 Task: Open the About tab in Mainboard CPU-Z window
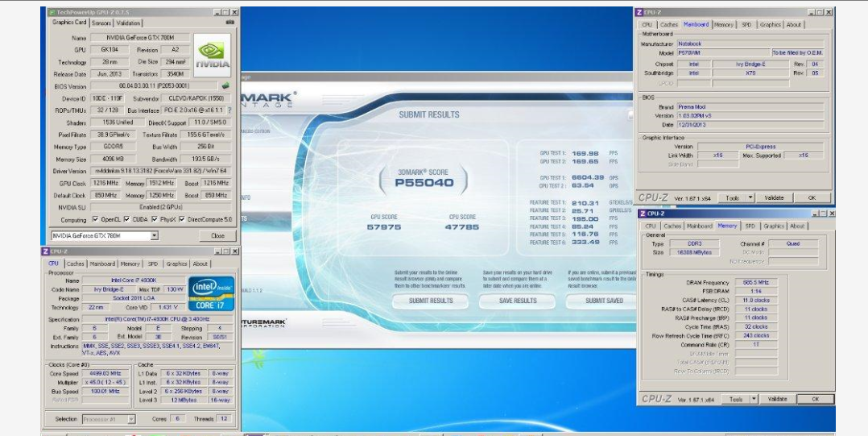pos(793,25)
